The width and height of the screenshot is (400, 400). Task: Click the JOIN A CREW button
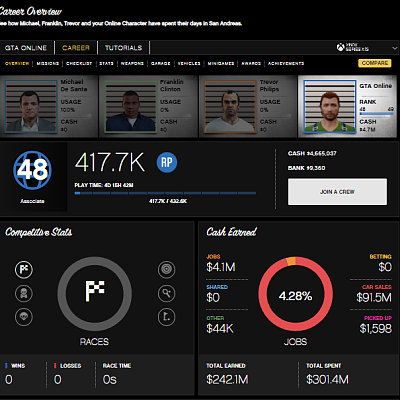337,192
